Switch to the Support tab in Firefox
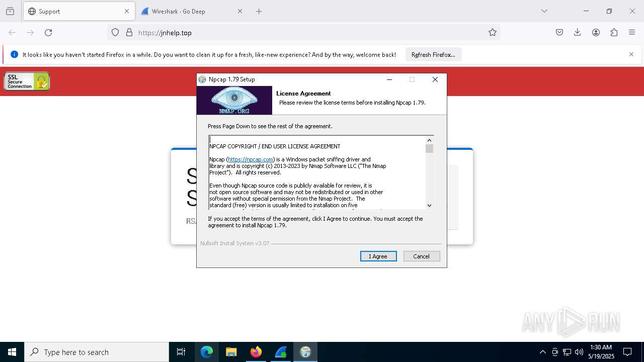This screenshot has width=644, height=362. (78, 11)
